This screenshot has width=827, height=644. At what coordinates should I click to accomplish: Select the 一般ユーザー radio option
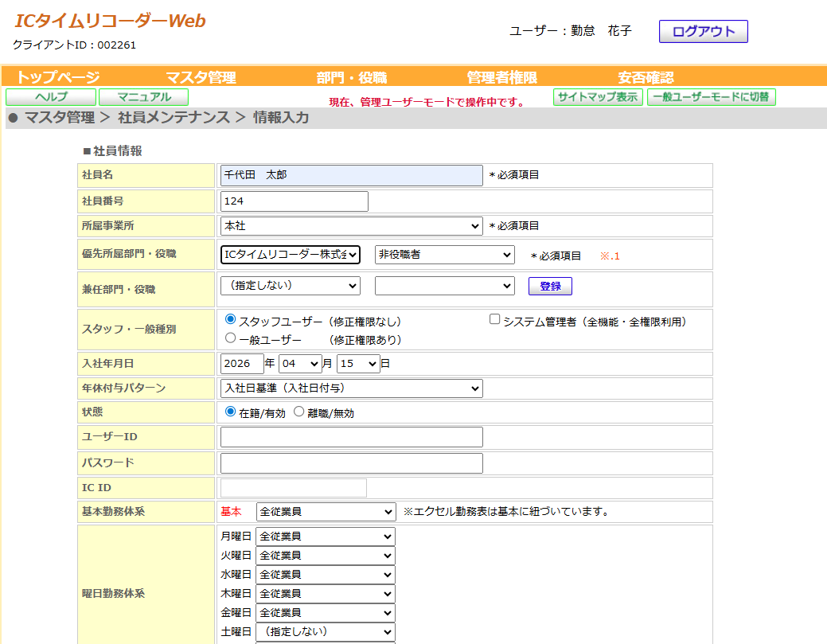[x=231, y=338]
